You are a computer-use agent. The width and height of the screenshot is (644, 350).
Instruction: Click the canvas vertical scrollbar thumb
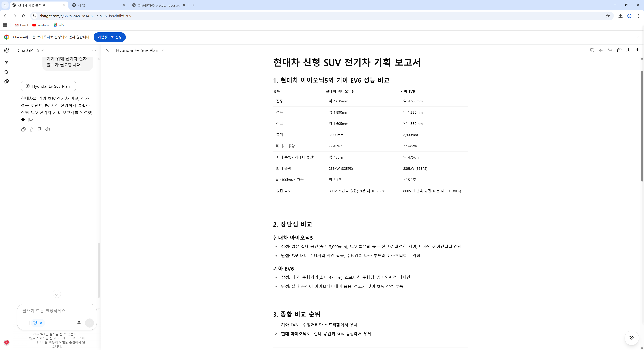[x=642, y=126]
